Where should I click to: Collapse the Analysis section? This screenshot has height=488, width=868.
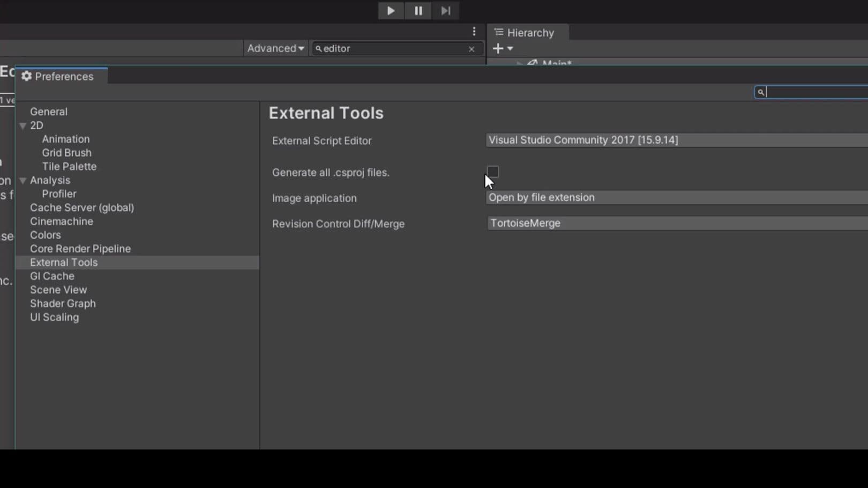point(23,180)
